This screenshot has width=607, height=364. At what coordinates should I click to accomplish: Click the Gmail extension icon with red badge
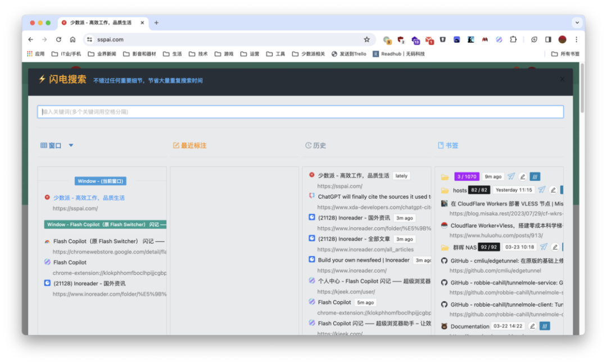tap(429, 40)
